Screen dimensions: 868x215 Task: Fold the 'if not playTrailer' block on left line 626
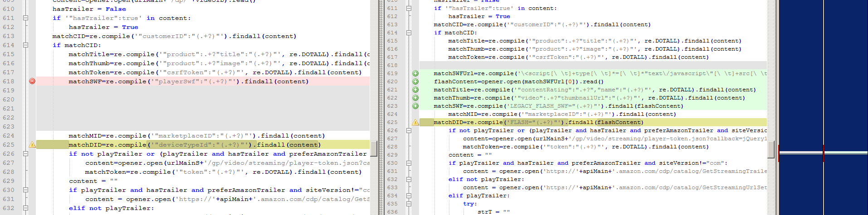tap(25, 154)
